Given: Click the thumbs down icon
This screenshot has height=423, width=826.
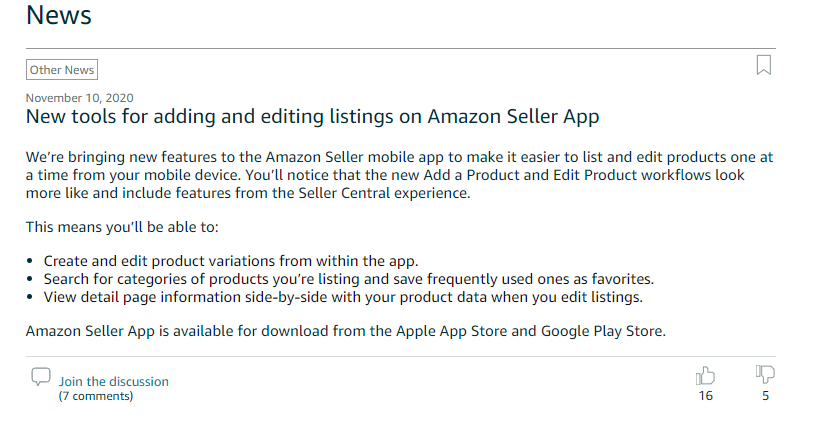Looking at the screenshot, I should (765, 375).
